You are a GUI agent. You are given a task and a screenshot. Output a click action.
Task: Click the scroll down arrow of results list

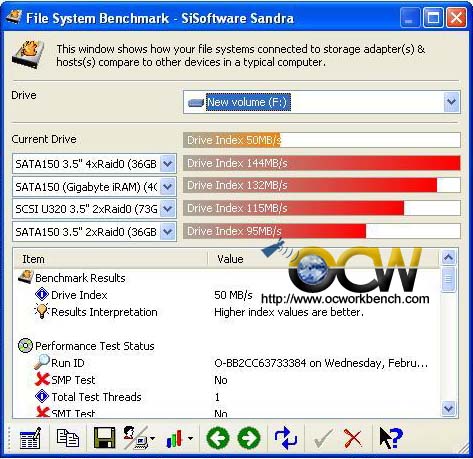click(448, 408)
